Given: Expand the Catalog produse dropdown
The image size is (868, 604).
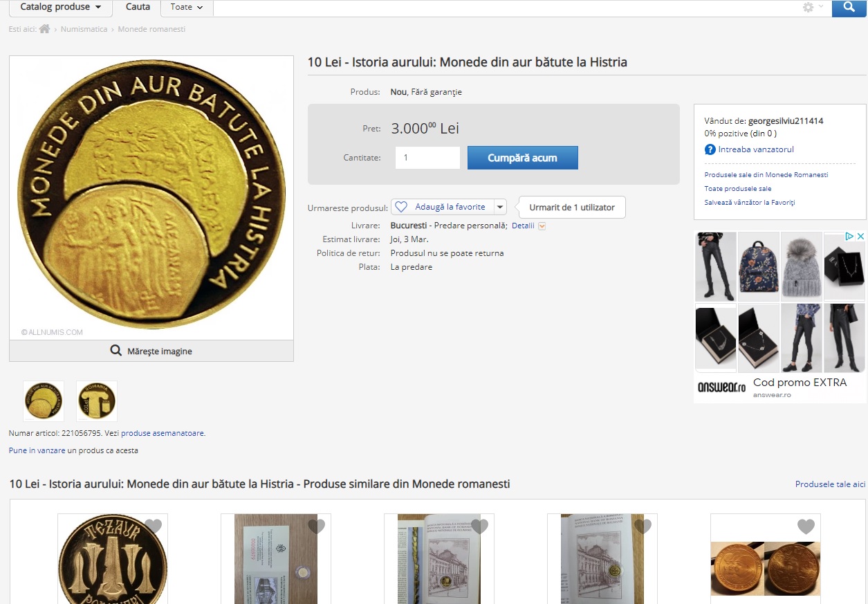Looking at the screenshot, I should coord(61,8).
